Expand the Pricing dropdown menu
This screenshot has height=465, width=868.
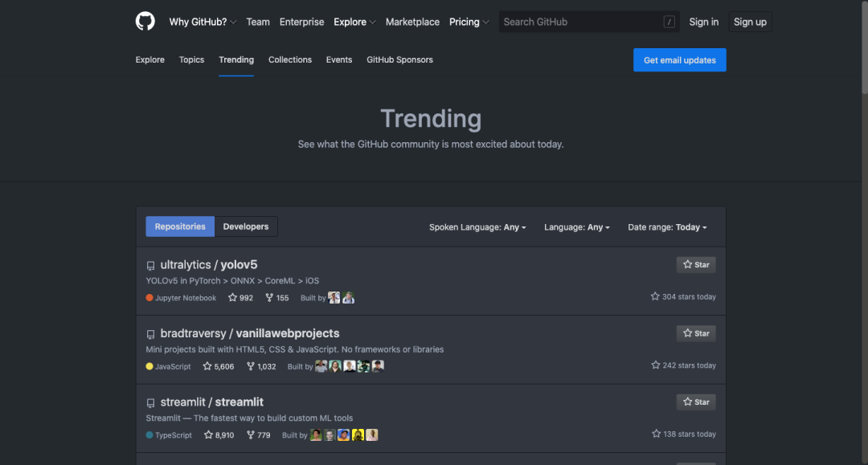(469, 22)
